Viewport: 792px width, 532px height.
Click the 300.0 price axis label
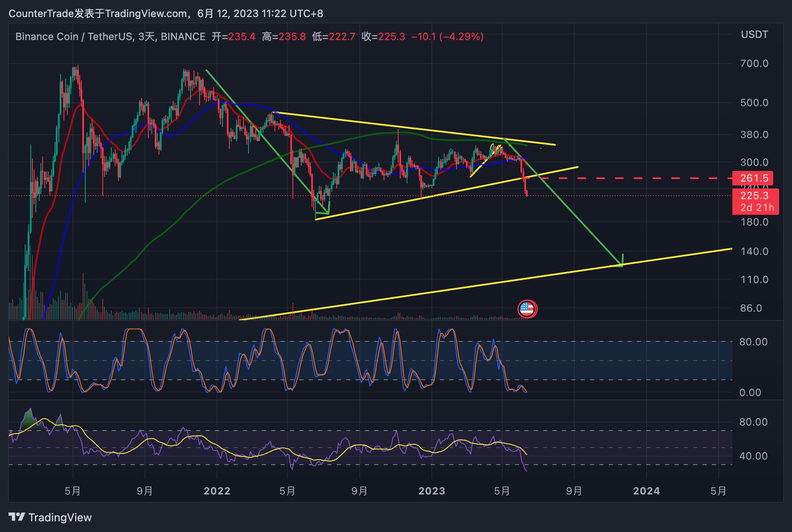click(x=754, y=162)
